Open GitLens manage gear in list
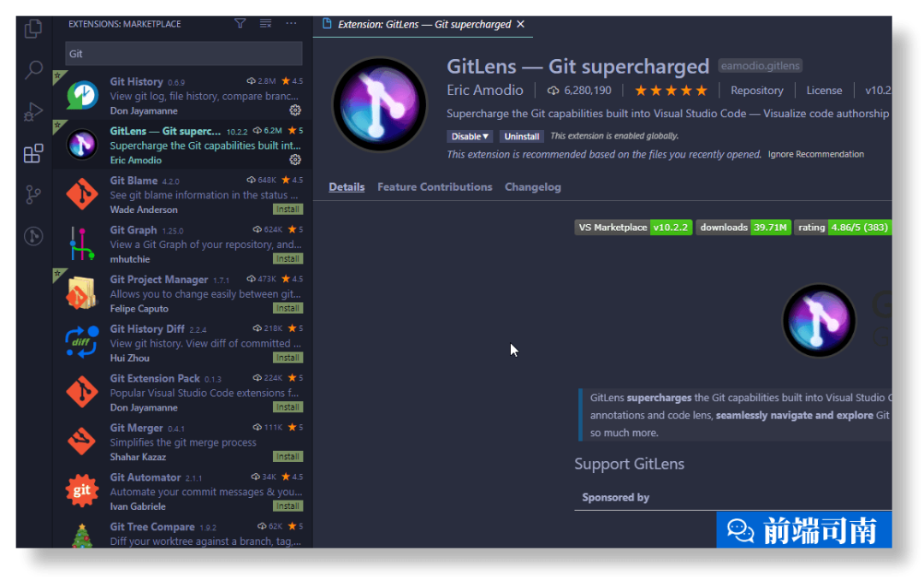Screen dimensions: 924x580 (295, 160)
